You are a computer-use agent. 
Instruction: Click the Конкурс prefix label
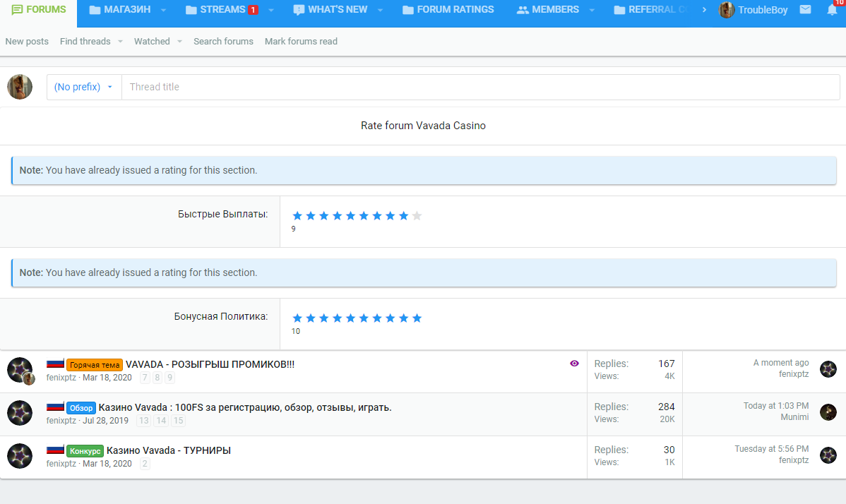point(85,451)
